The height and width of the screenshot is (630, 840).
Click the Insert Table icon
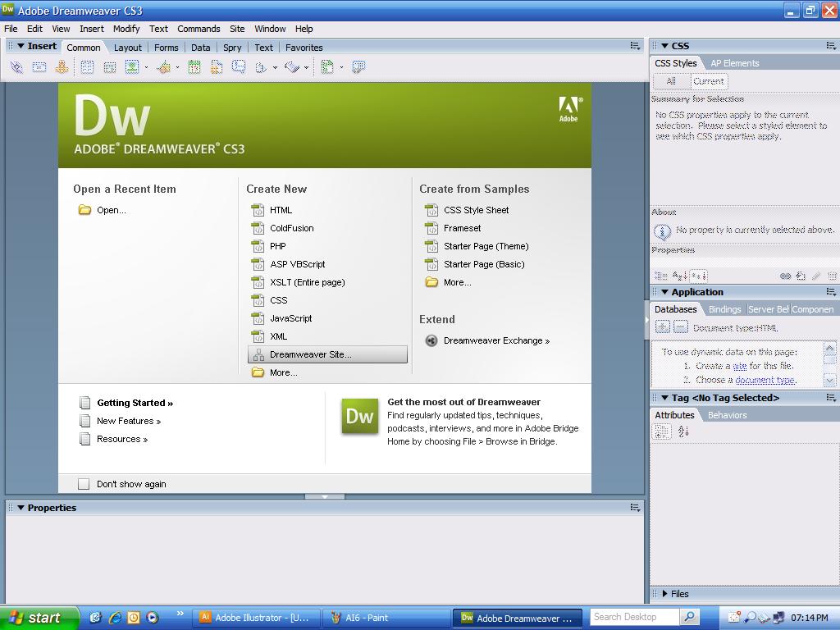(87, 67)
